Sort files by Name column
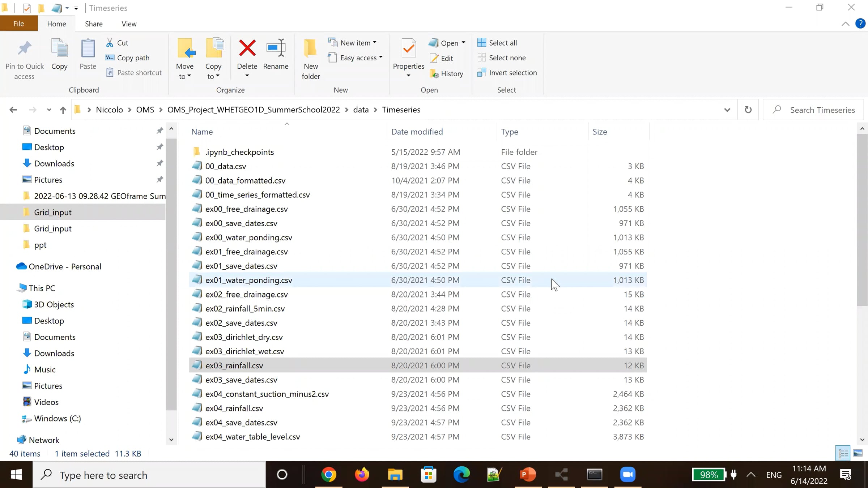 click(288, 132)
